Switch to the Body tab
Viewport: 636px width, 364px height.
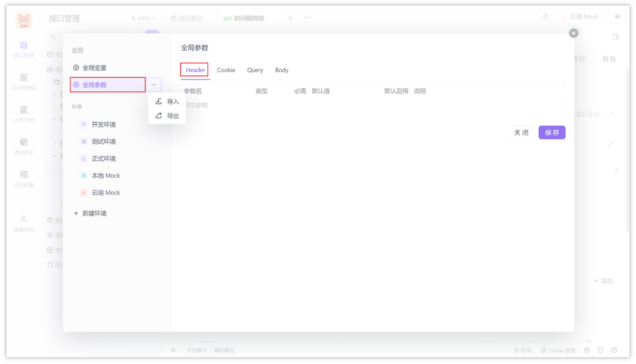click(282, 70)
